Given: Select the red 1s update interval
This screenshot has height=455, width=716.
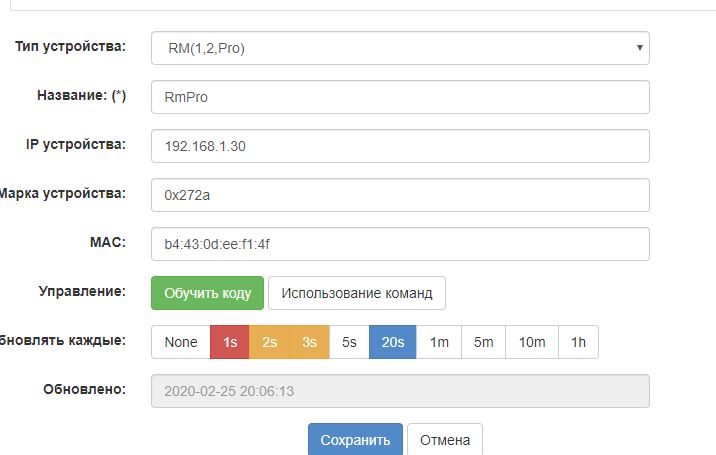Looking at the screenshot, I should pos(230,342).
